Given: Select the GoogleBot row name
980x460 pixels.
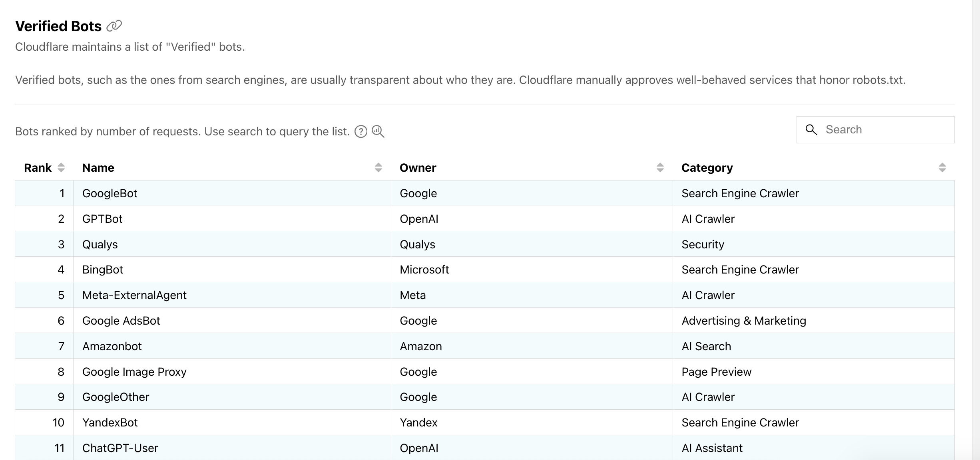Looking at the screenshot, I should (110, 193).
